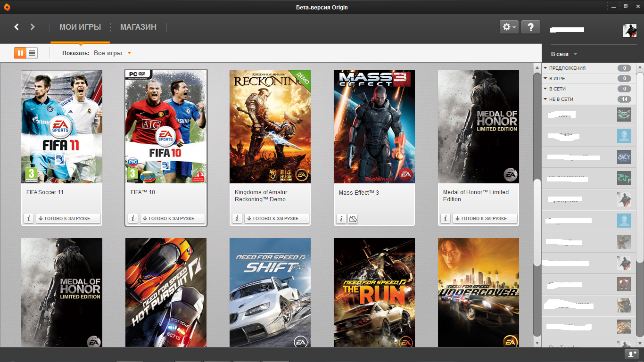
Task: Click the cloud sync icon for Mass Effect 3
Action: coord(353,218)
